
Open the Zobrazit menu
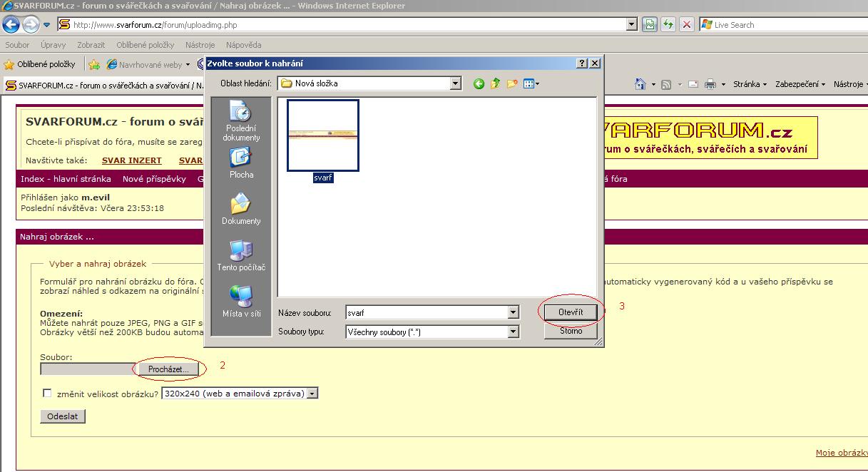pos(91,45)
